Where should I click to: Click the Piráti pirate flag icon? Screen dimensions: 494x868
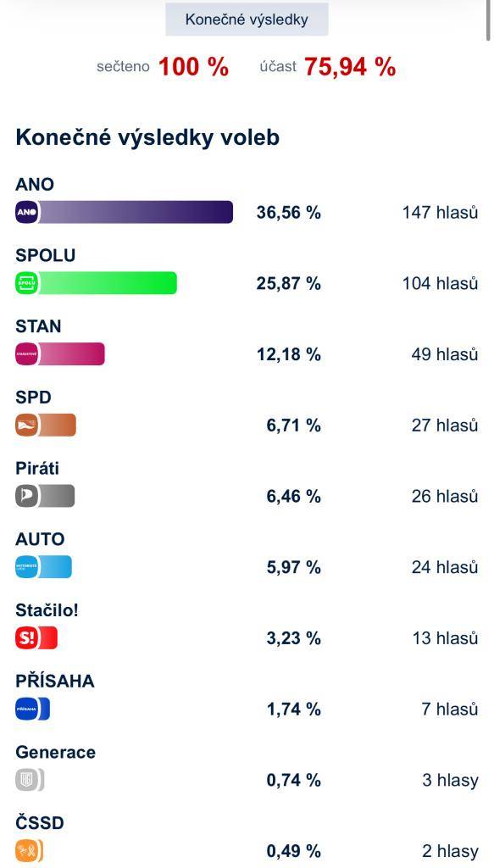pyautogui.click(x=25, y=496)
